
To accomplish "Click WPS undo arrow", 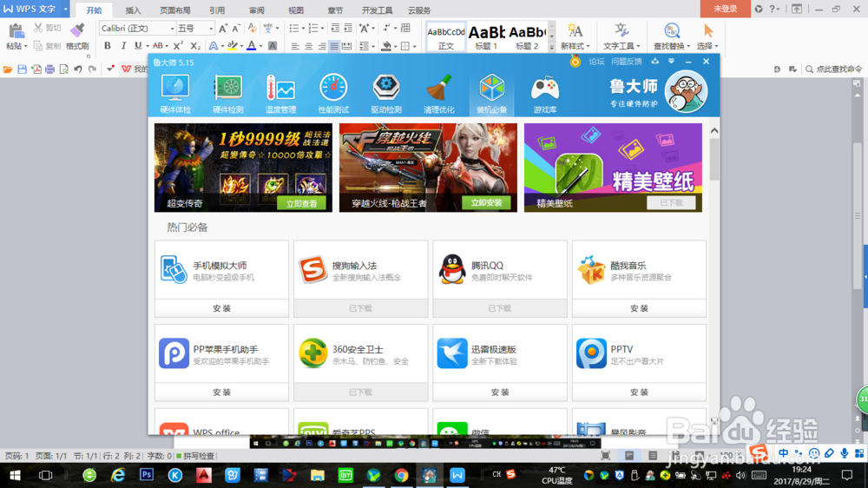I will click(x=78, y=69).
